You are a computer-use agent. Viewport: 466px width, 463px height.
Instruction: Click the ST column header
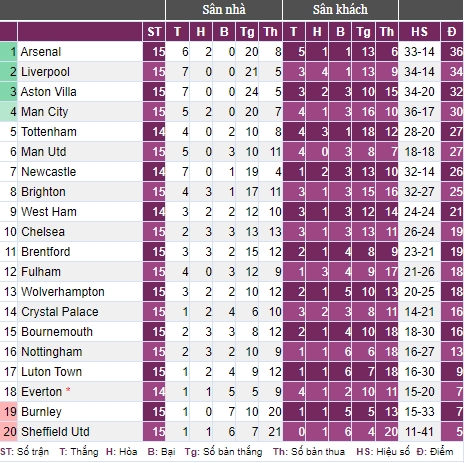pos(154,32)
